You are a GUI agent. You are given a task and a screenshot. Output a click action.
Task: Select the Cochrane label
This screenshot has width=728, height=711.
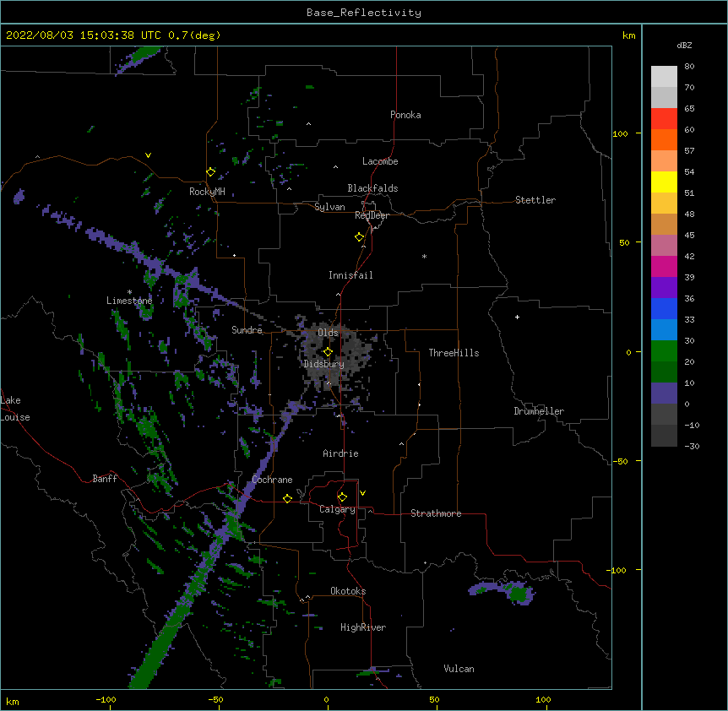tap(272, 480)
